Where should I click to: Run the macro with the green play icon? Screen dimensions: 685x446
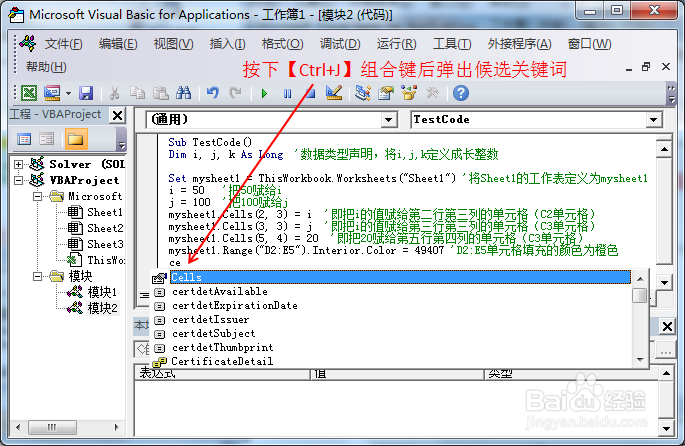point(264,93)
